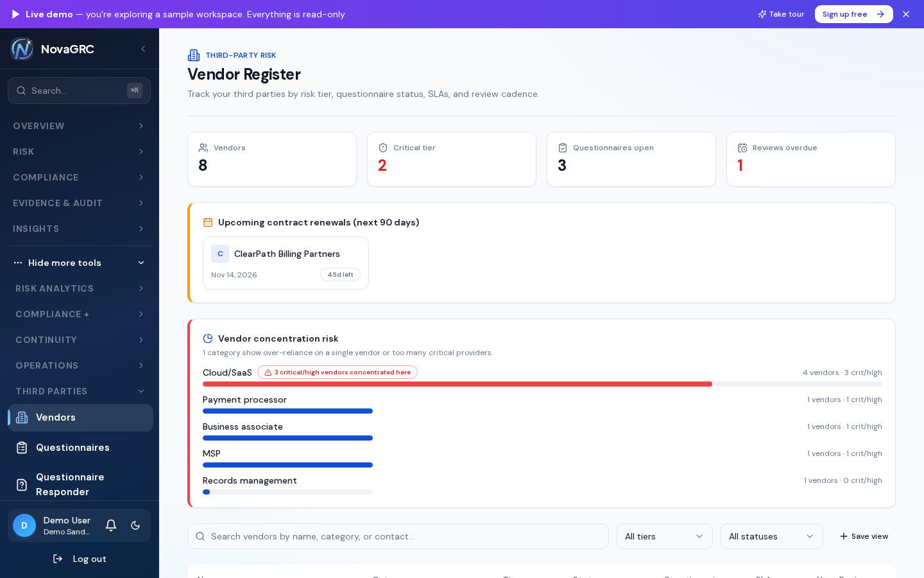
Task: Click the NovaGRC logo icon
Action: point(22,49)
